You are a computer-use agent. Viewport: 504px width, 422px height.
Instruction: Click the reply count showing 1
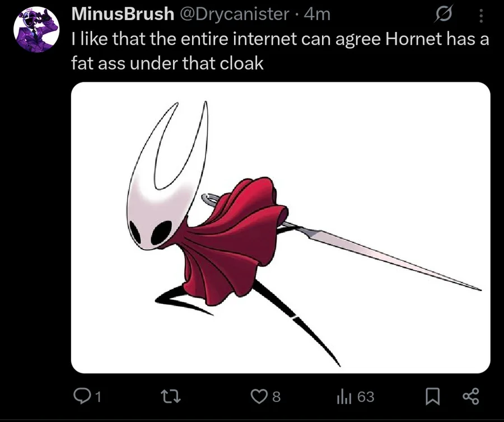[99, 397]
